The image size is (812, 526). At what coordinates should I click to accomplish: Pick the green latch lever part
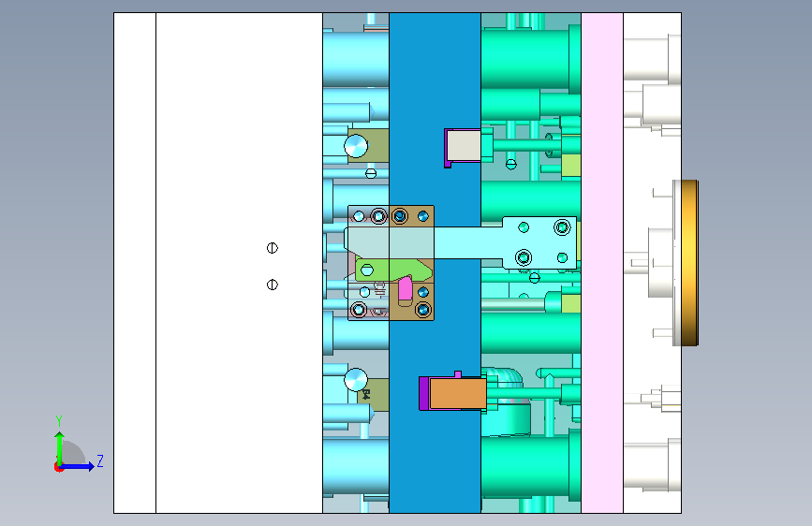(393, 270)
